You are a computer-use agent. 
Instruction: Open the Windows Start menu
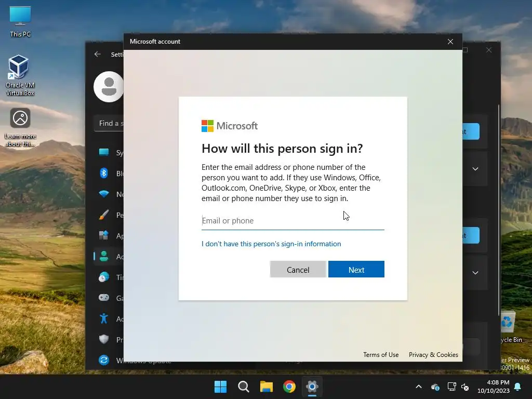[x=220, y=387]
